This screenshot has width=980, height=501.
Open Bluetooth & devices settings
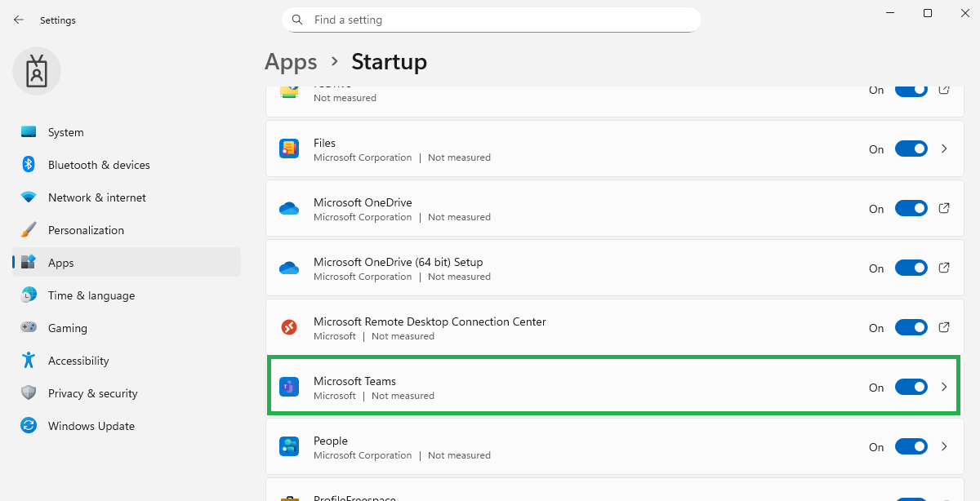[x=99, y=165]
